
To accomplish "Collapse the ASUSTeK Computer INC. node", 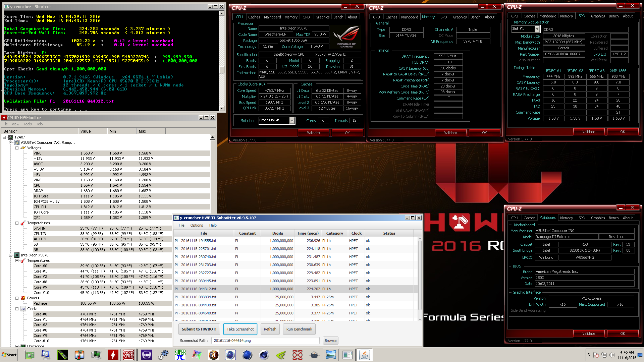I will click(x=11, y=142).
